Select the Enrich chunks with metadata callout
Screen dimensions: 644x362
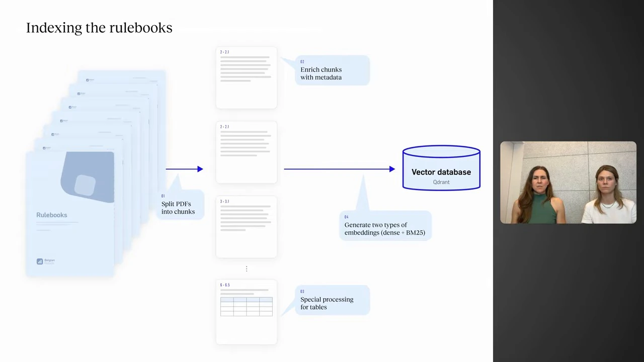[x=333, y=70]
